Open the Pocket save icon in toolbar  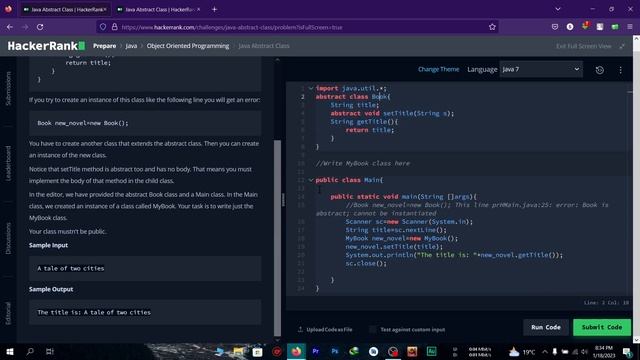pos(555,27)
